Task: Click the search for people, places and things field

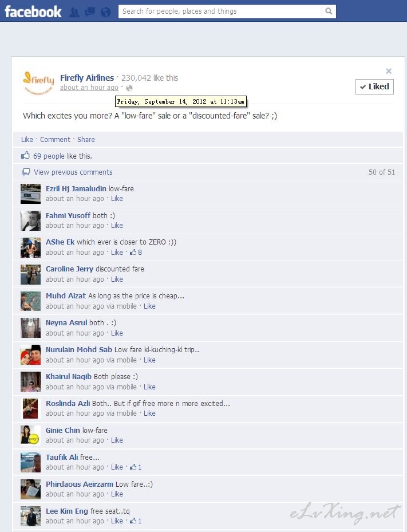Action: click(x=220, y=11)
